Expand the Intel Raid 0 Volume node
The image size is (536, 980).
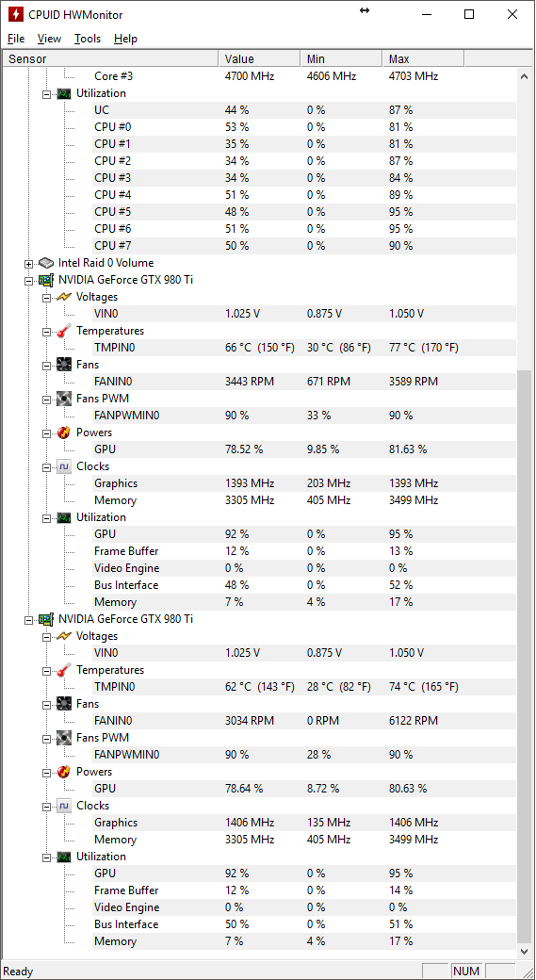coord(29,264)
